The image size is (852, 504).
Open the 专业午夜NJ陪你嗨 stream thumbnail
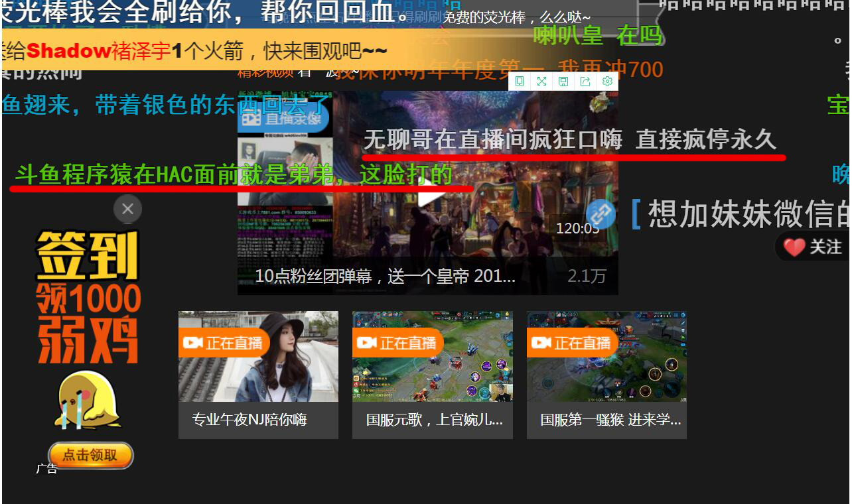pos(258,356)
